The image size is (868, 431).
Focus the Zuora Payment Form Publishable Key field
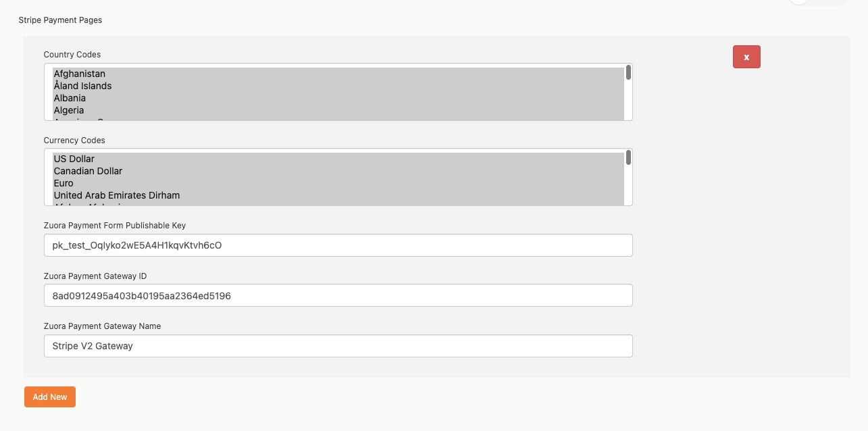(338, 245)
